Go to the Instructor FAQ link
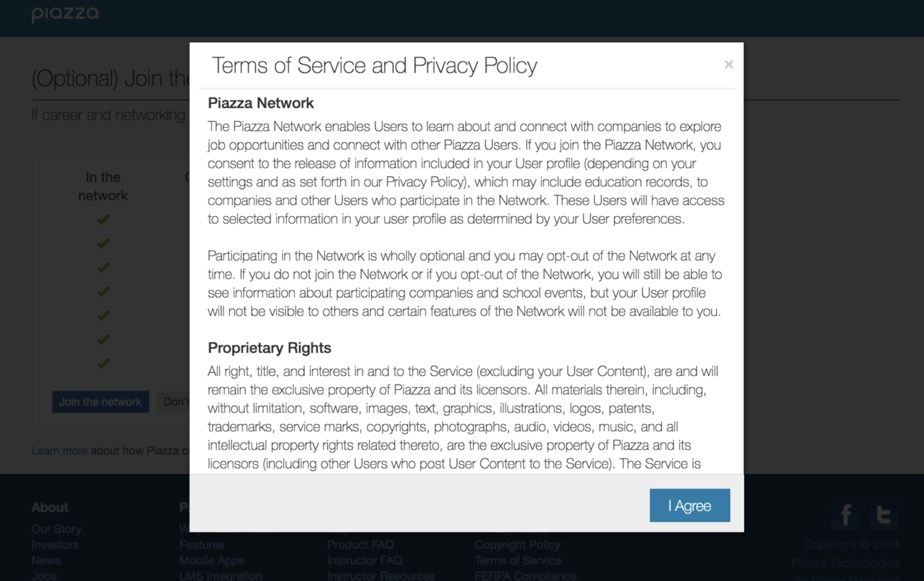This screenshot has height=581, width=924. click(364, 561)
